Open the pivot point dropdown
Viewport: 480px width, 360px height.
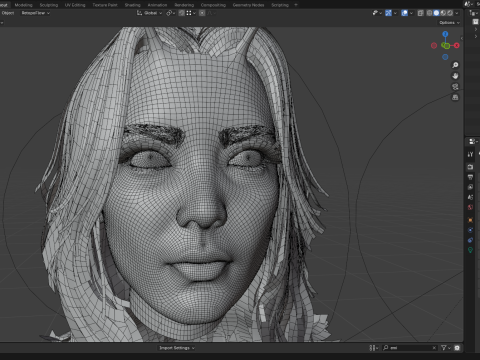171,13
